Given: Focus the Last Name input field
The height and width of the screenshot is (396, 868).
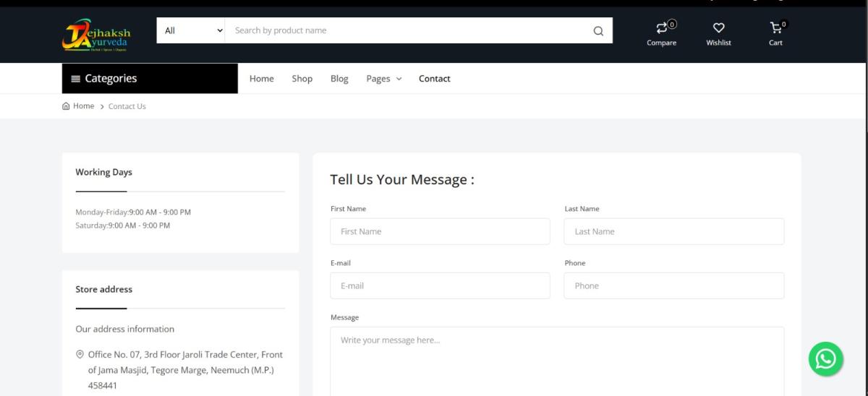Looking at the screenshot, I should [673, 231].
